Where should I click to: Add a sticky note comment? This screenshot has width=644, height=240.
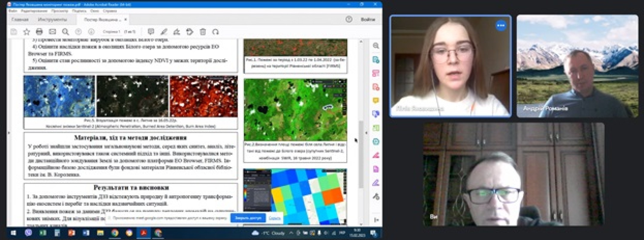[x=151, y=32]
